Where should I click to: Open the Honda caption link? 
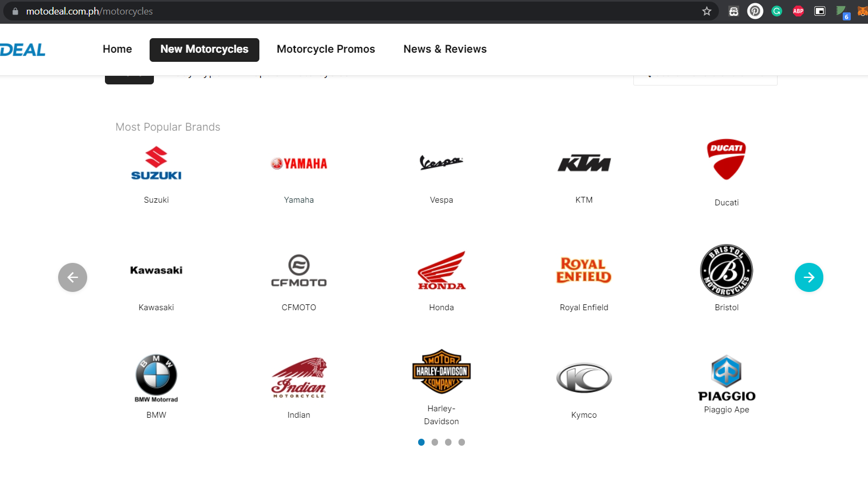[441, 308]
